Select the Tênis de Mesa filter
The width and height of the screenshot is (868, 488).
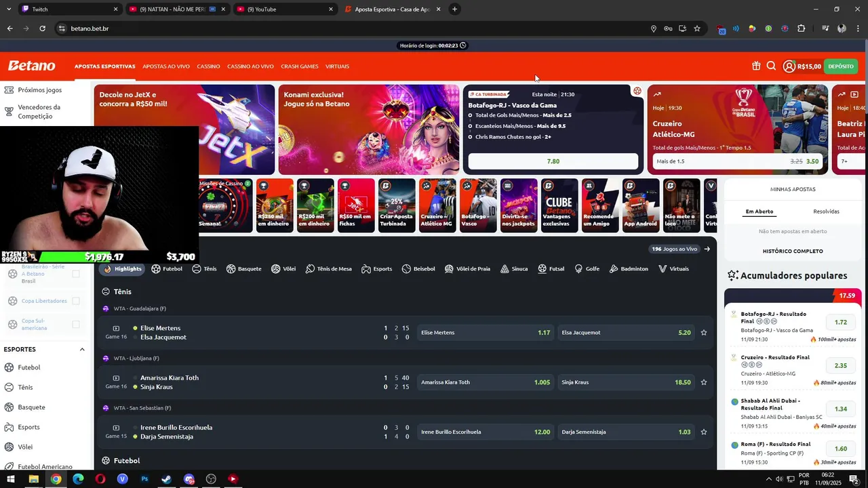[329, 269]
